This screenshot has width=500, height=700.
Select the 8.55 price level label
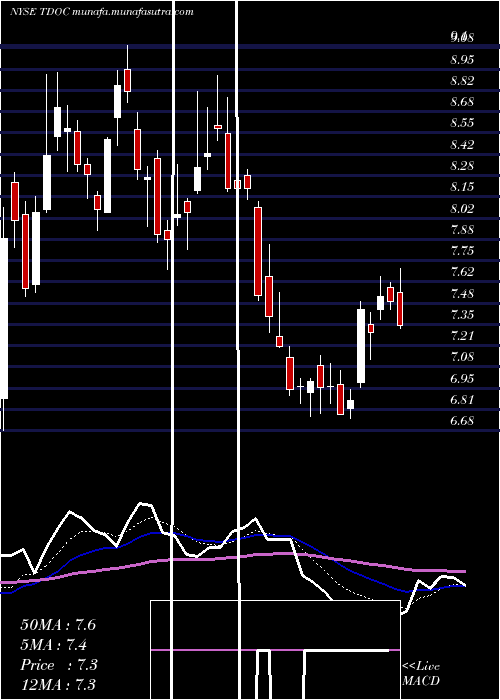pos(462,123)
